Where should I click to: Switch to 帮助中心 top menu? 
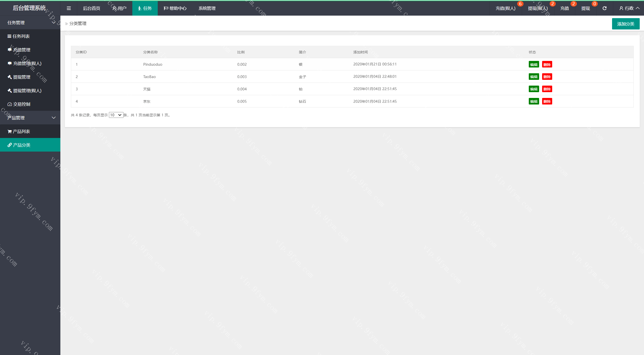pos(175,8)
